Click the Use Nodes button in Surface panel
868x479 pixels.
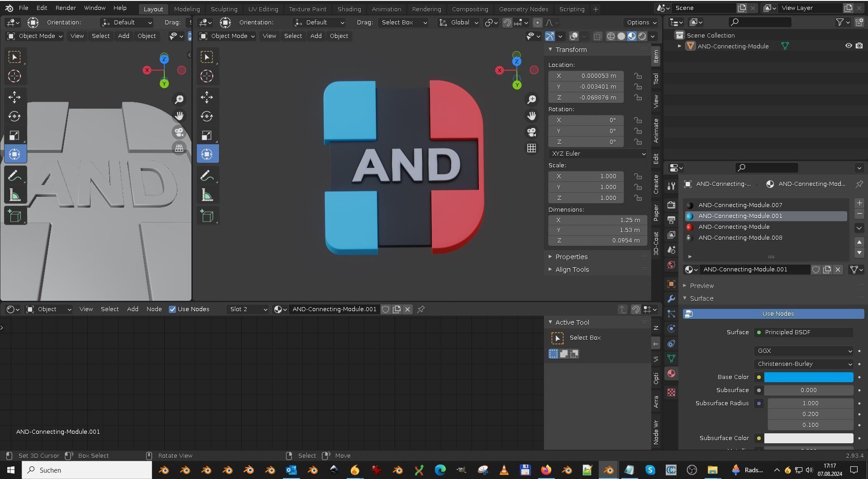(x=773, y=314)
